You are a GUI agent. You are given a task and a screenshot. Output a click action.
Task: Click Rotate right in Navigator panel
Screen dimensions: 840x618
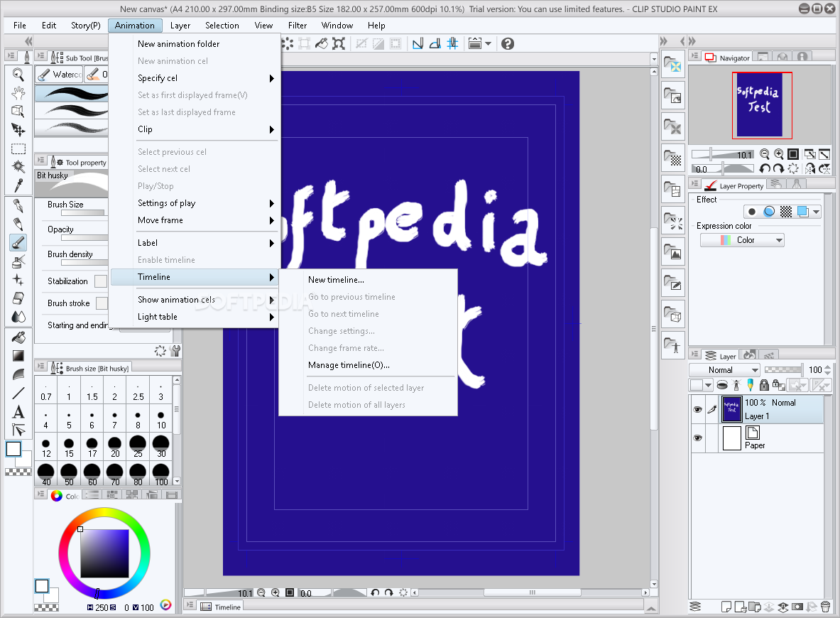pos(778,169)
